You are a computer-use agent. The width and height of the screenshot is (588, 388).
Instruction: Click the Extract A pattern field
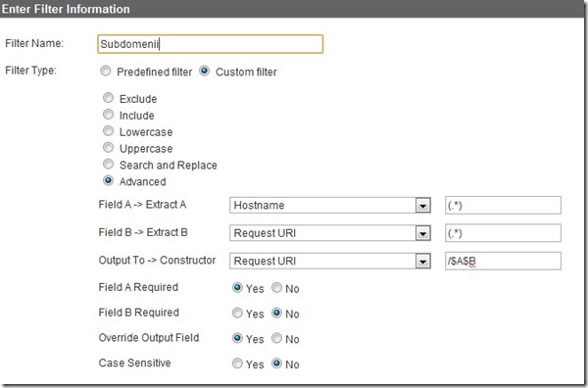[x=503, y=205]
